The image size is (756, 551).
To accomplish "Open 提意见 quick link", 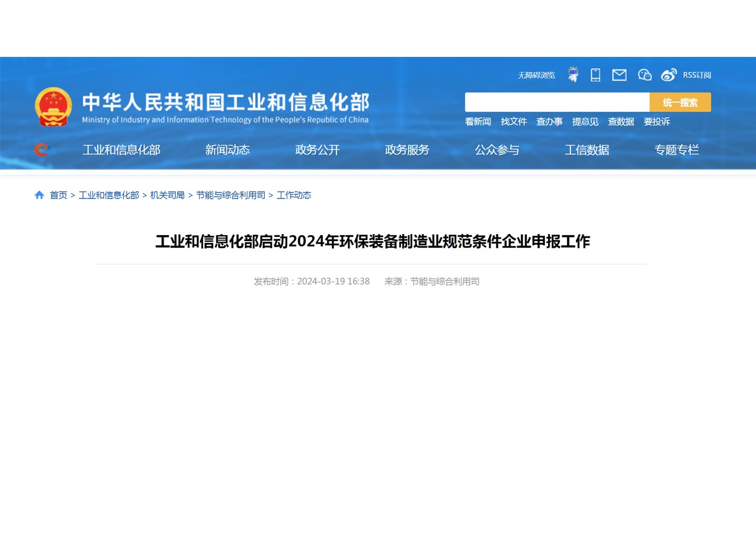I will (585, 121).
